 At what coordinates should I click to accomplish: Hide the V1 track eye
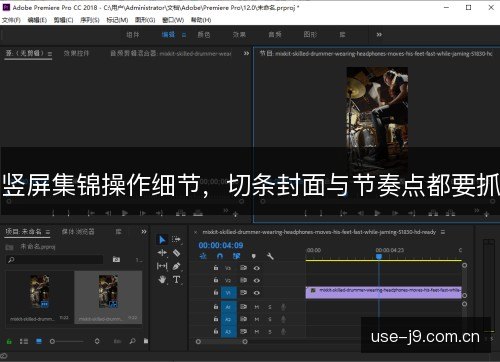pos(257,293)
